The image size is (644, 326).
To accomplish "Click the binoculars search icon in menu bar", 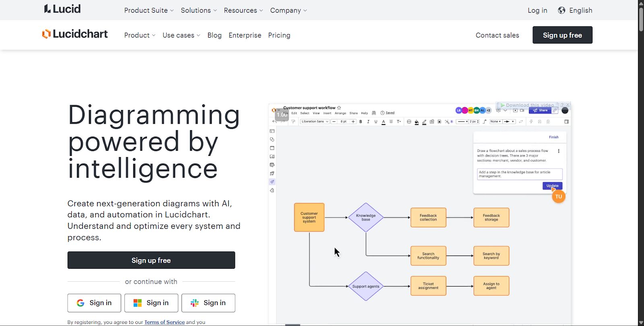I will click(x=374, y=113).
